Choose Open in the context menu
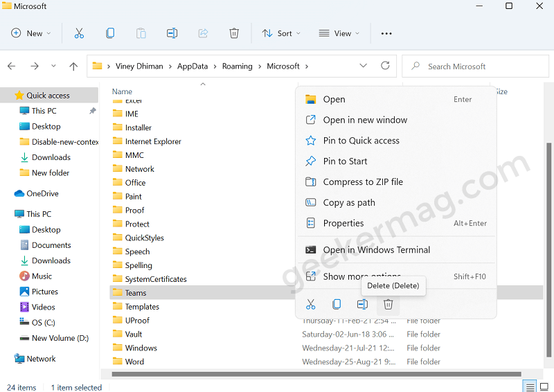Screen dimensions: 554x392 click(395, 99)
